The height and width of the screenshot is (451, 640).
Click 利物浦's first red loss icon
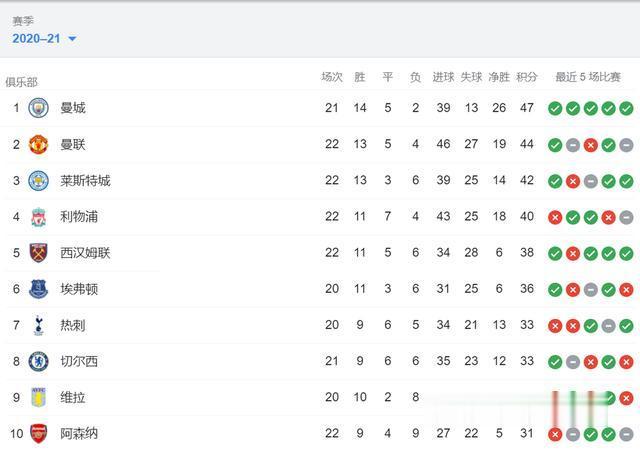coord(555,217)
